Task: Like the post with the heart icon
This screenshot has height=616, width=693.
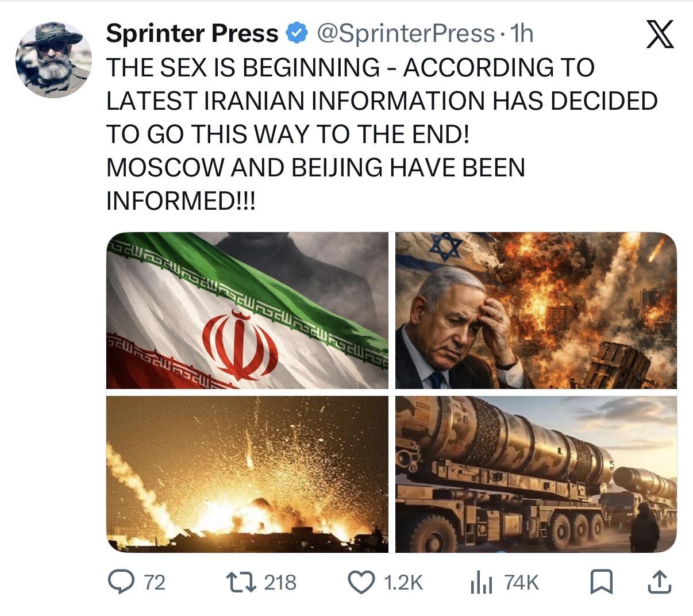Action: (363, 583)
